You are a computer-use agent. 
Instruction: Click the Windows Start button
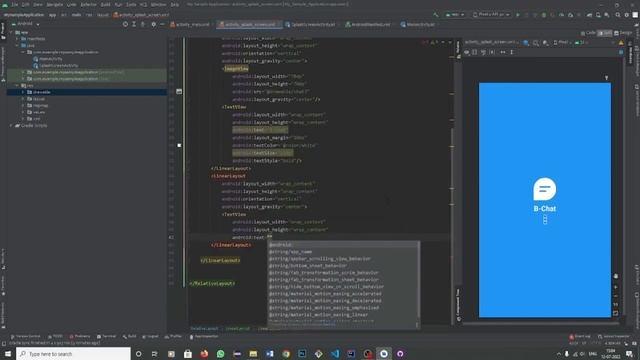[8, 353]
